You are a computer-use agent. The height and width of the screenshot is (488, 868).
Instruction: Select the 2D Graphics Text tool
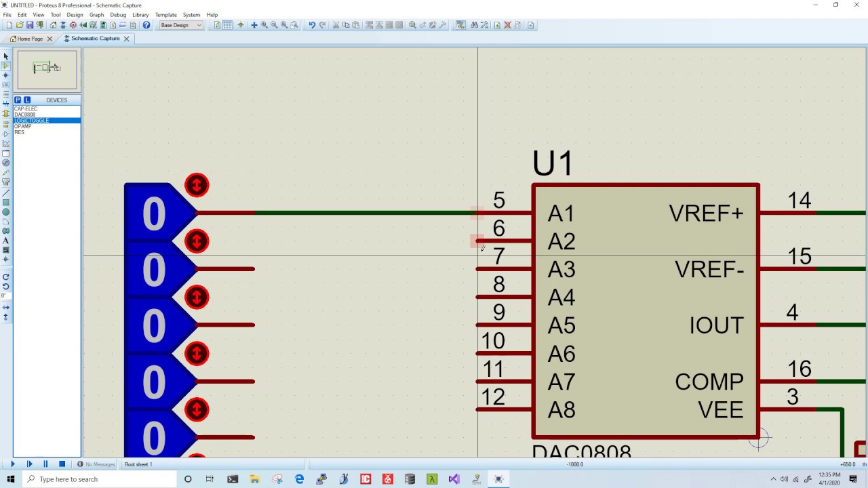coord(6,241)
